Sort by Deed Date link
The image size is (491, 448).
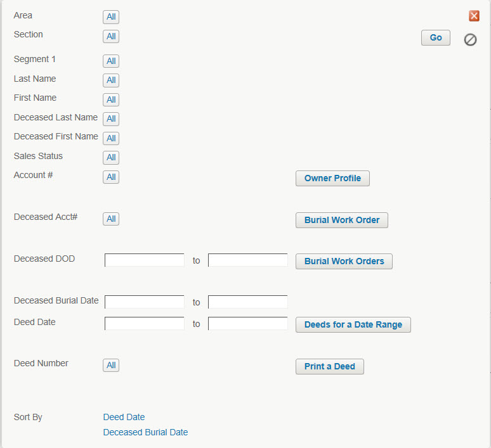(x=124, y=417)
